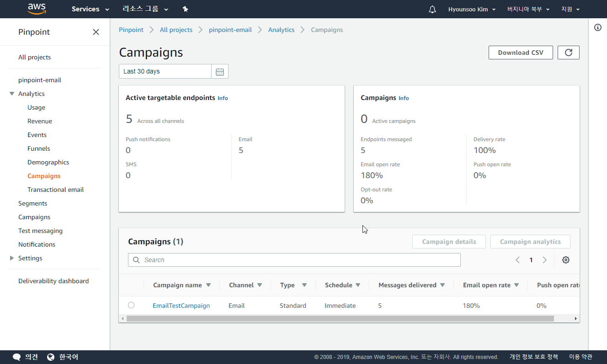Click the Download CSV button
Screen dimensions: 607x364
click(521, 53)
